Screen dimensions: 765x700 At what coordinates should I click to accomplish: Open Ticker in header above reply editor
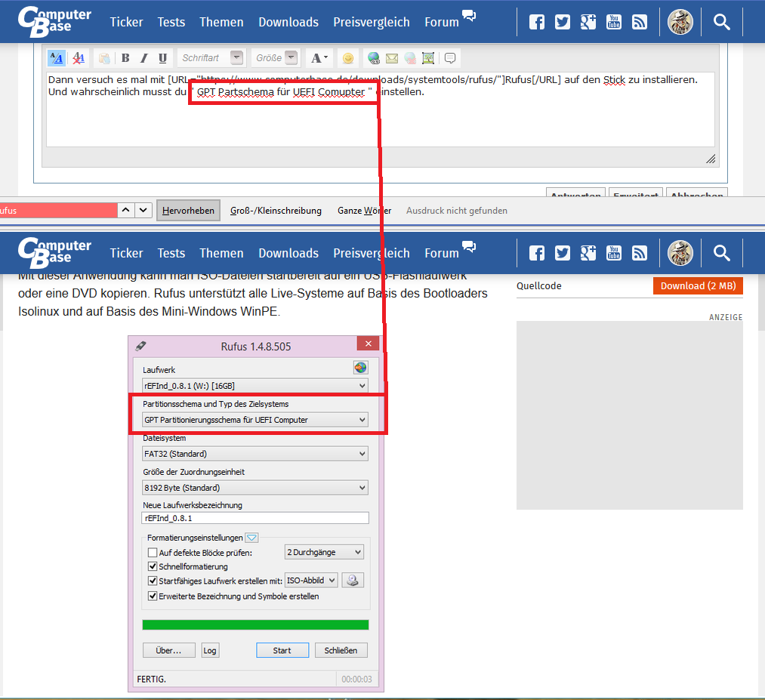click(126, 22)
